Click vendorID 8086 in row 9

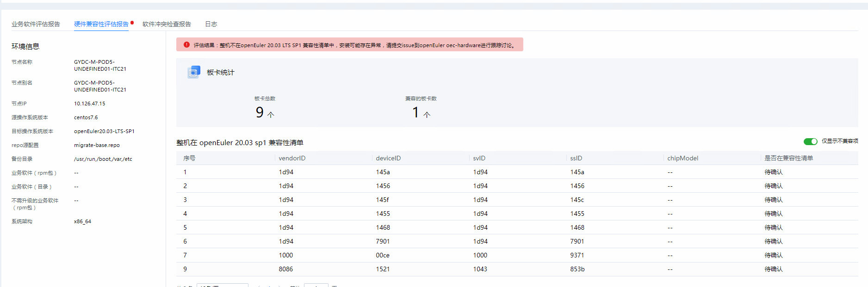(x=285, y=269)
